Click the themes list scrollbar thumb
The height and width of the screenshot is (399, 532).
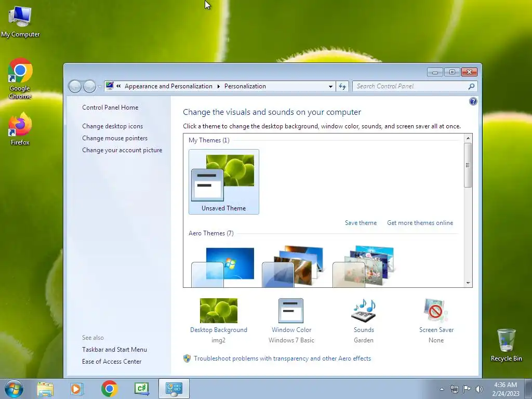coord(468,165)
